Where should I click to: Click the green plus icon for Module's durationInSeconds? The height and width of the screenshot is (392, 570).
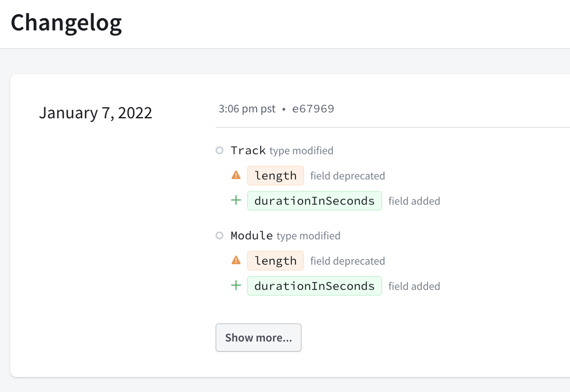(x=236, y=285)
